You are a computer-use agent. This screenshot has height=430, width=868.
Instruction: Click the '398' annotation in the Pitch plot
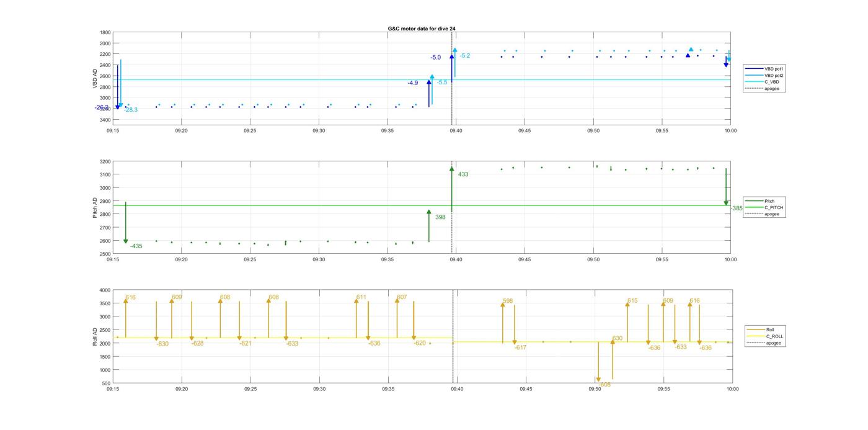click(x=440, y=217)
